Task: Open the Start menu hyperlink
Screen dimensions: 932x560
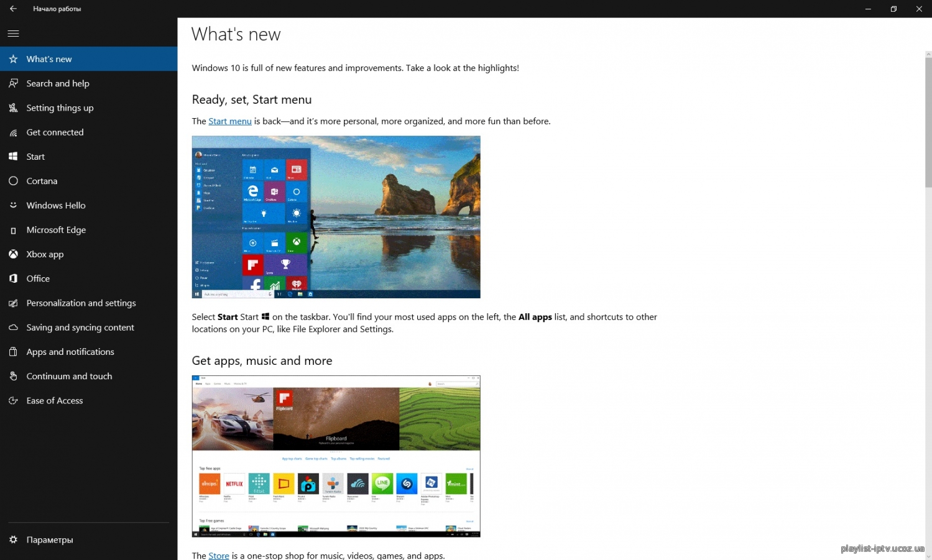Action: 230,121
